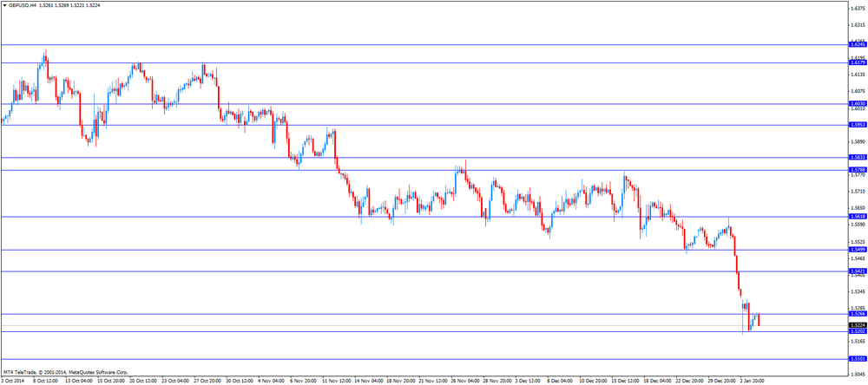Click the 1.5345 price scale value
Viewport: 868px width, 385px height.
pyautogui.click(x=858, y=291)
